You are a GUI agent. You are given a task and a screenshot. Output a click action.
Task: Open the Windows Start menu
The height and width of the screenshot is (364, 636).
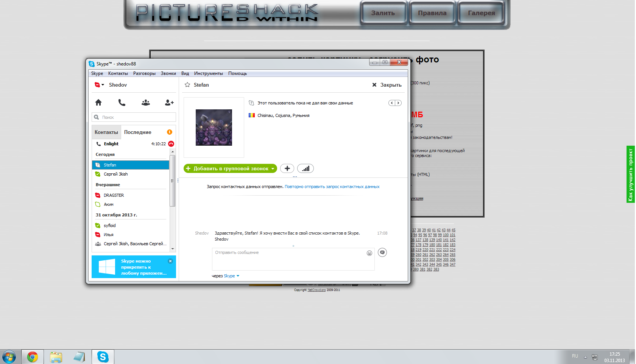[9, 357]
